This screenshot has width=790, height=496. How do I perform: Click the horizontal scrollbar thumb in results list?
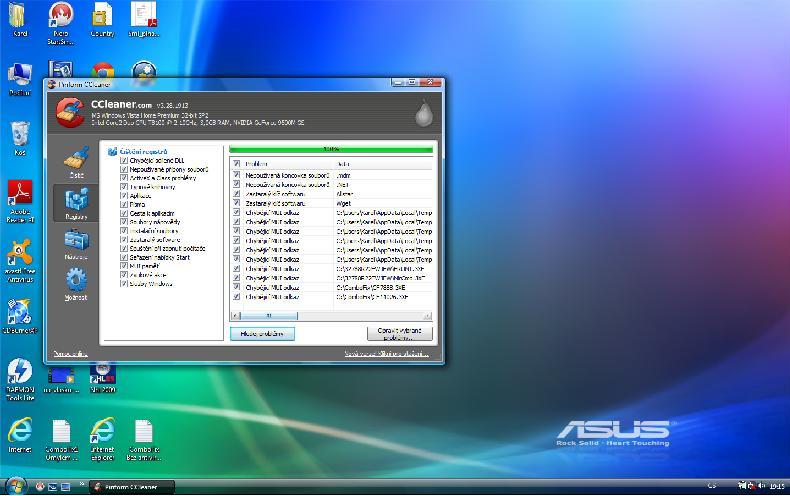tap(269, 316)
